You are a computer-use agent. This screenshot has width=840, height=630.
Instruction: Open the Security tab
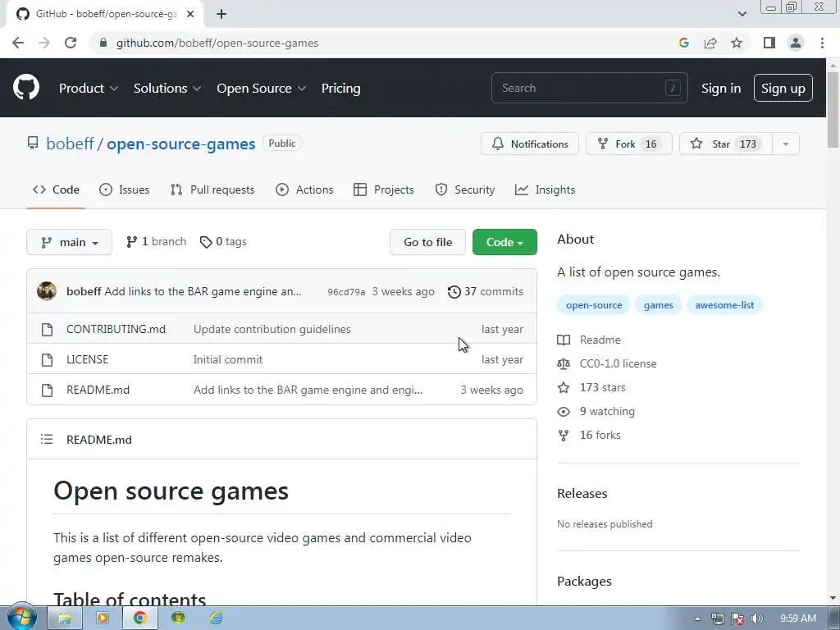(x=464, y=189)
